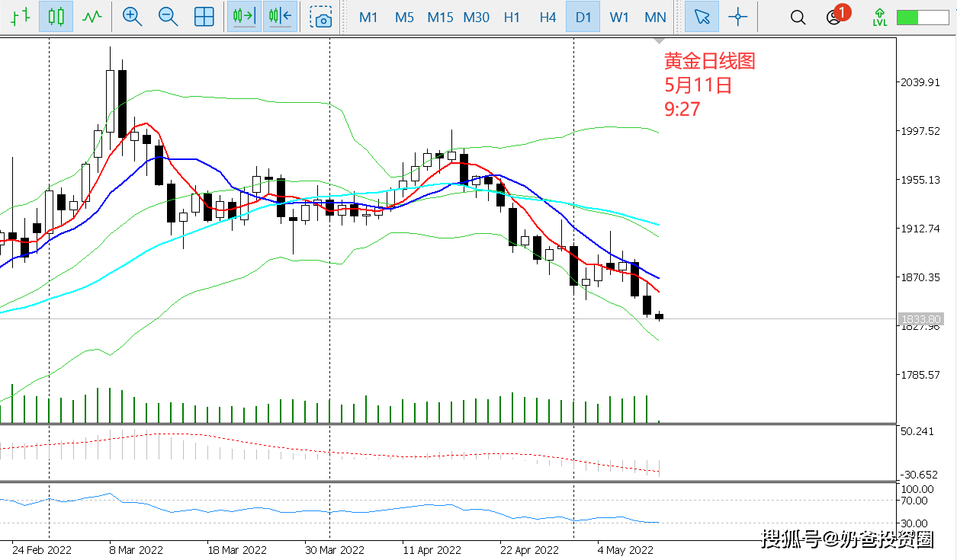Tile chart windows with grid icon
The width and height of the screenshot is (957, 560).
click(204, 17)
